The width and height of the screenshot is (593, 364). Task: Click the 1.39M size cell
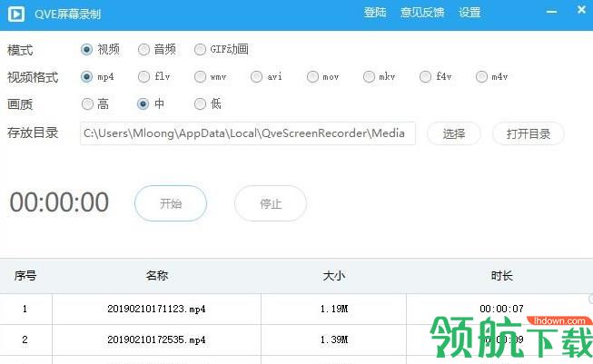click(333, 339)
